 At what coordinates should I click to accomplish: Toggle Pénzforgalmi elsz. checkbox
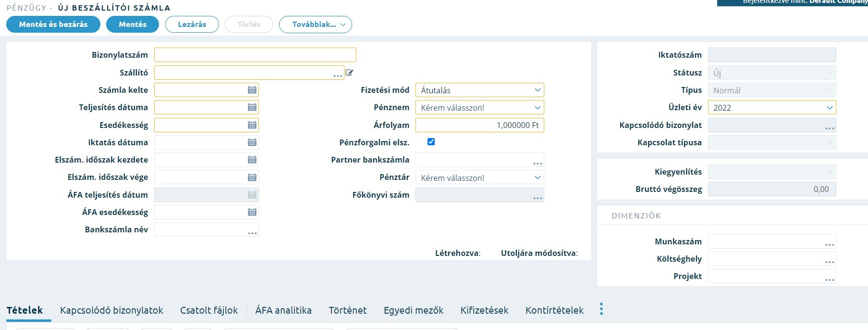[x=431, y=142]
